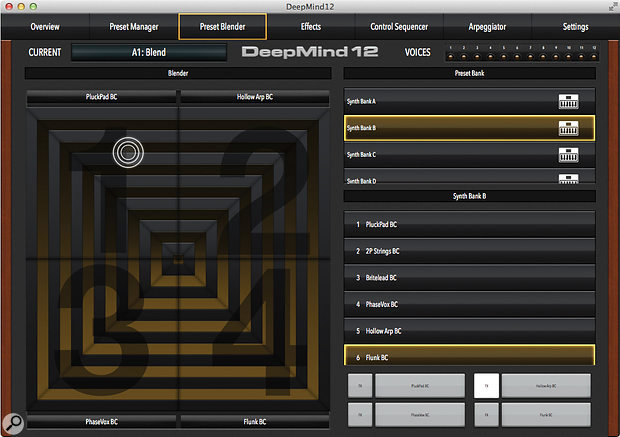Switch to the Arpeggiator tab
The height and width of the screenshot is (437, 620).
click(x=487, y=27)
